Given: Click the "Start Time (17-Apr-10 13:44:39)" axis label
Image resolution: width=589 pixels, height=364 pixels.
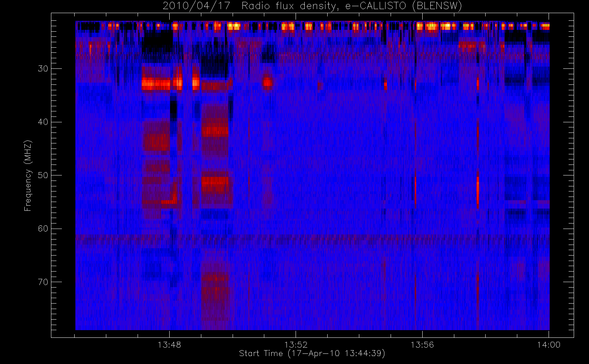Looking at the screenshot, I should (312, 353).
